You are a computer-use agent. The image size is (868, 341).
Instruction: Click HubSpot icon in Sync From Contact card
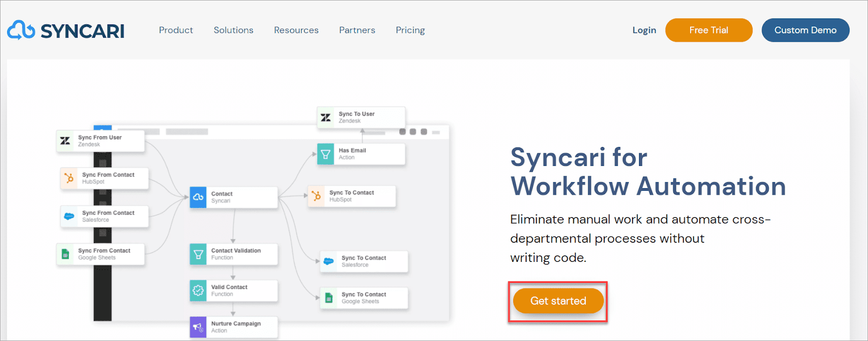(69, 178)
